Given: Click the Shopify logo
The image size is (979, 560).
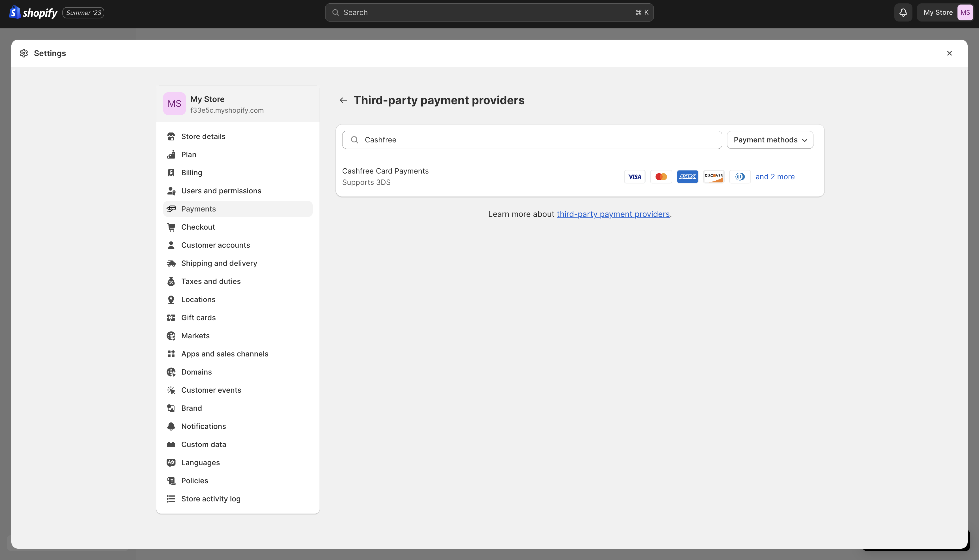Looking at the screenshot, I should point(33,13).
